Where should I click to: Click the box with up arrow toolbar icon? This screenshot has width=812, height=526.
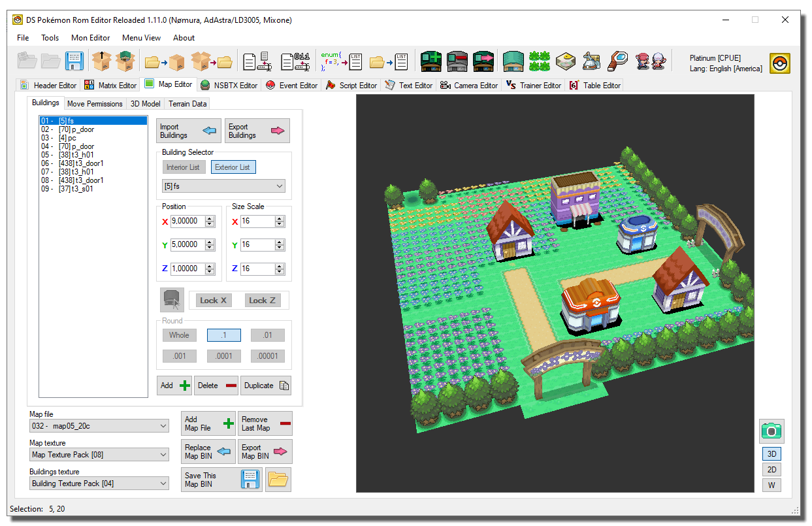(101, 61)
